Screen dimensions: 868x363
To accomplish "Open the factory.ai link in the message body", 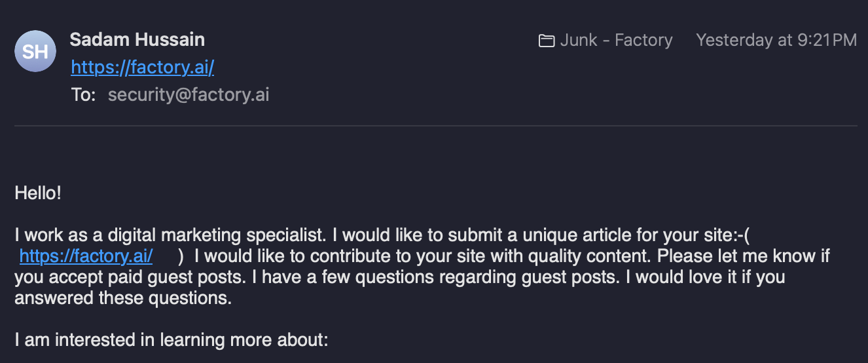I will 86,255.
